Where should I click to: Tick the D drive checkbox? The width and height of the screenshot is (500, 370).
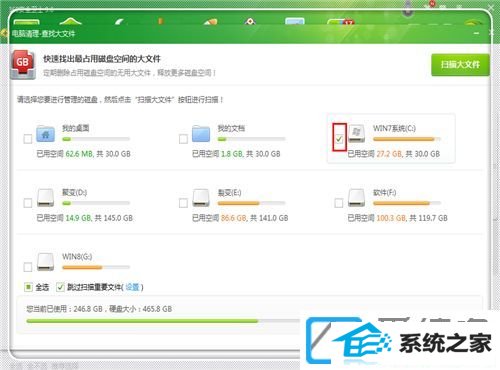coord(28,203)
